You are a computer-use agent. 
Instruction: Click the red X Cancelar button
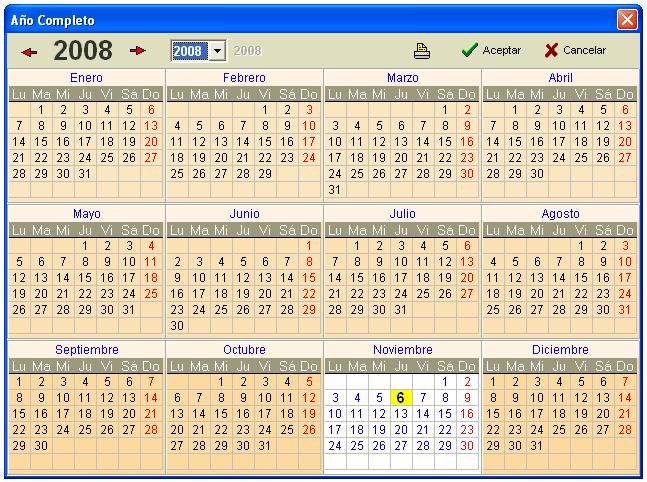coord(575,50)
